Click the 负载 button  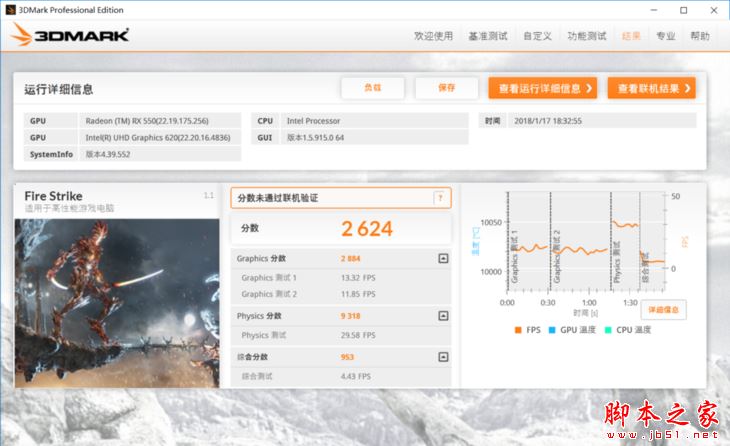pyautogui.click(x=373, y=88)
